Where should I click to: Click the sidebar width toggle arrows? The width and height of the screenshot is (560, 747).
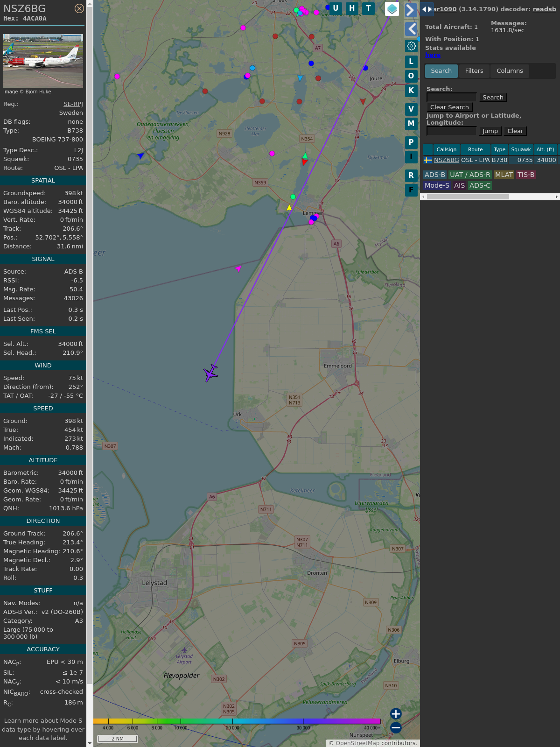427,9
